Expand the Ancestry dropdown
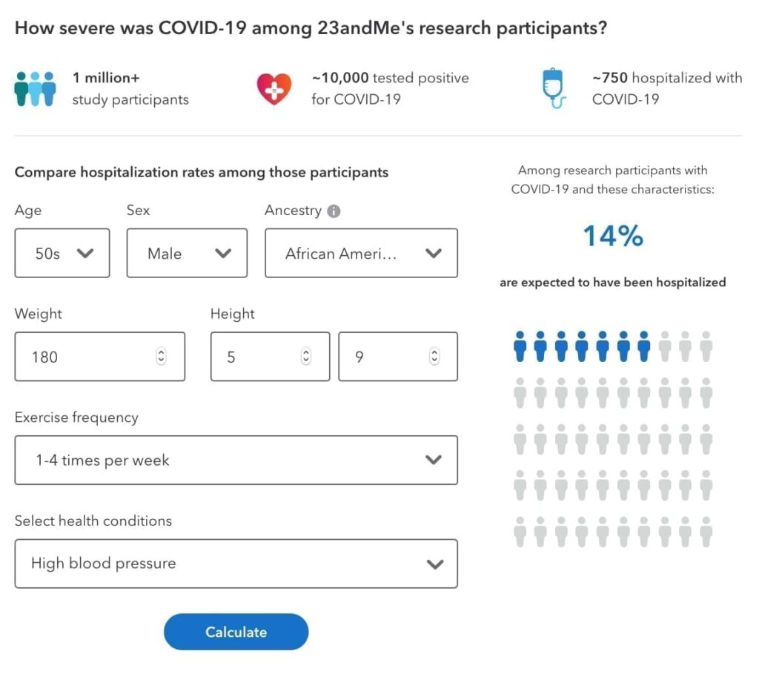This screenshot has height=700, width=759. [x=361, y=253]
